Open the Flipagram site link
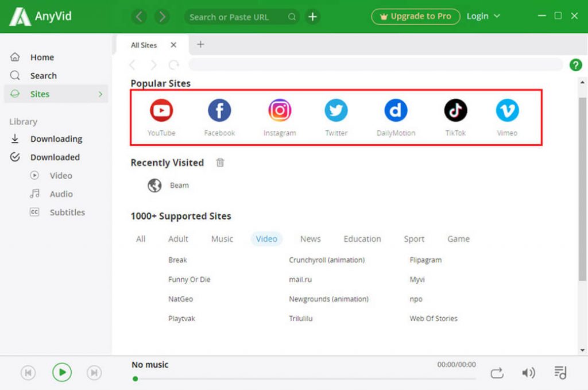The width and height of the screenshot is (588, 390). click(425, 260)
